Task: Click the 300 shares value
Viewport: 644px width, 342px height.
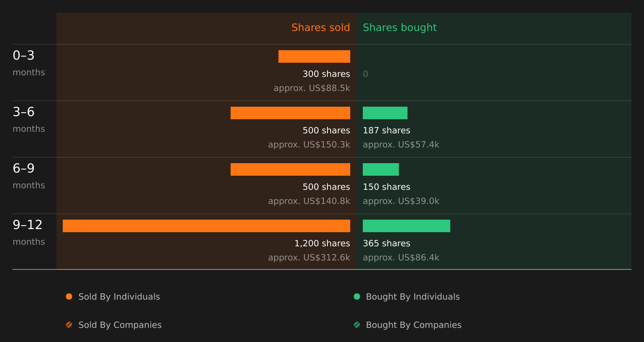Action: click(x=326, y=74)
